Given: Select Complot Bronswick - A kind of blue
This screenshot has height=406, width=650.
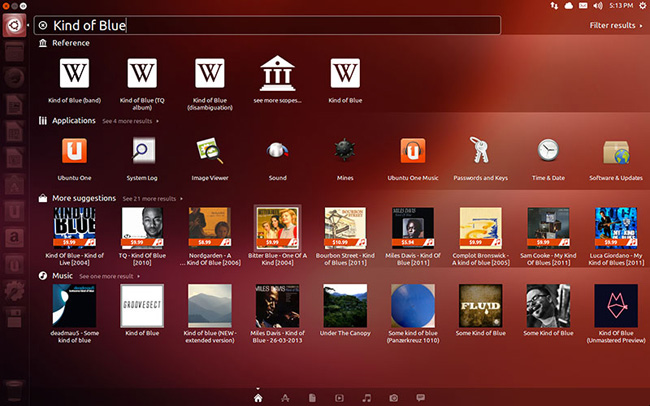Looking at the screenshot, I should tap(480, 227).
